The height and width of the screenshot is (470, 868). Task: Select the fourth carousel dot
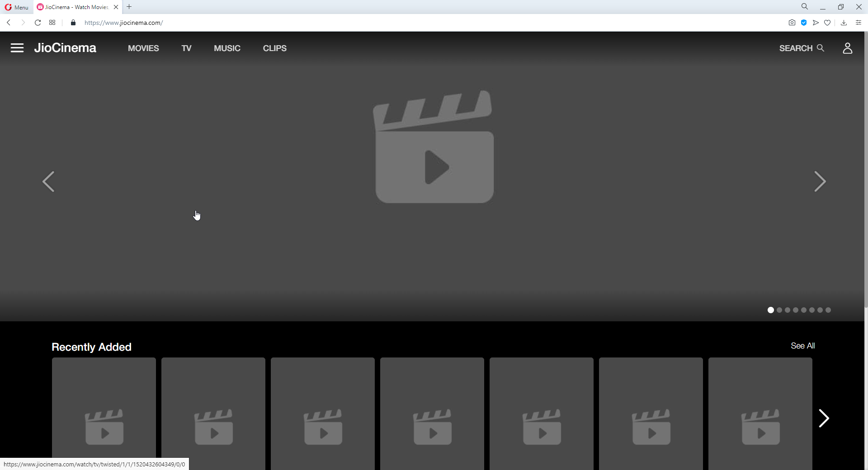[x=796, y=310]
